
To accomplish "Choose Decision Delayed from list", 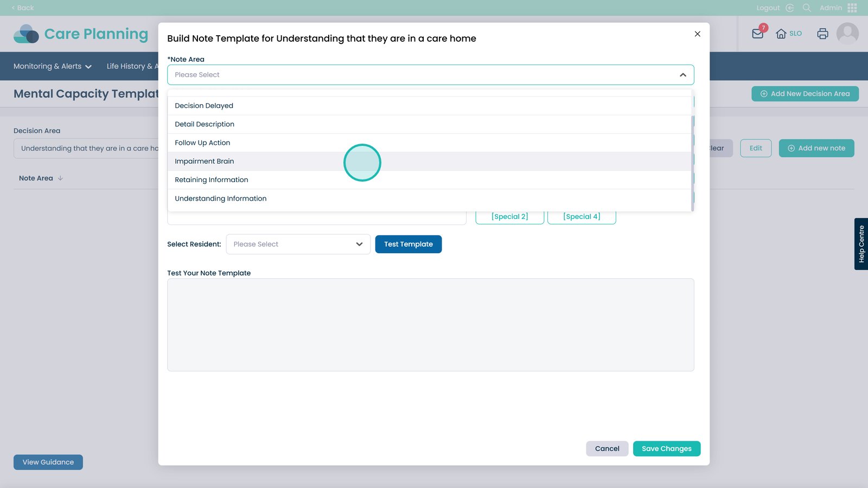I will coord(204,106).
